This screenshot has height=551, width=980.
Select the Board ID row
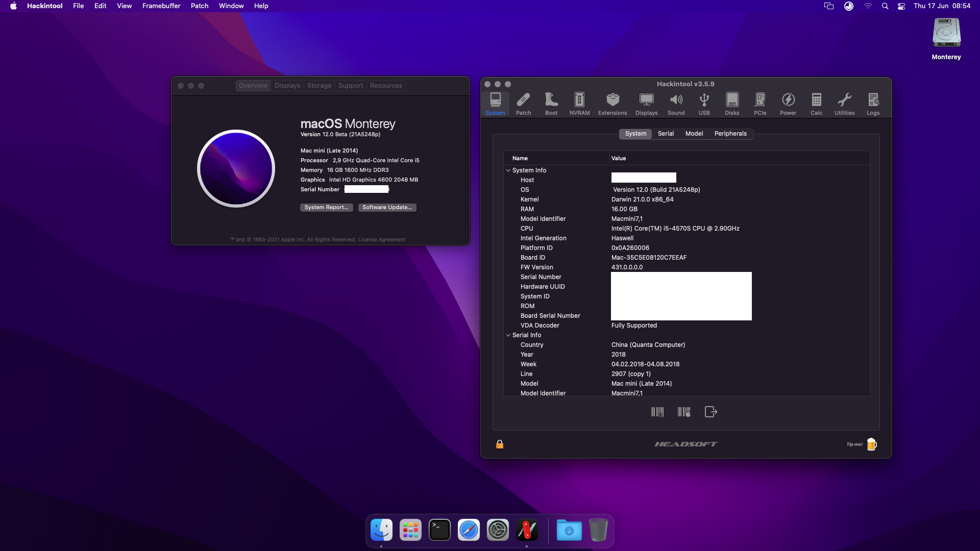tap(687, 258)
